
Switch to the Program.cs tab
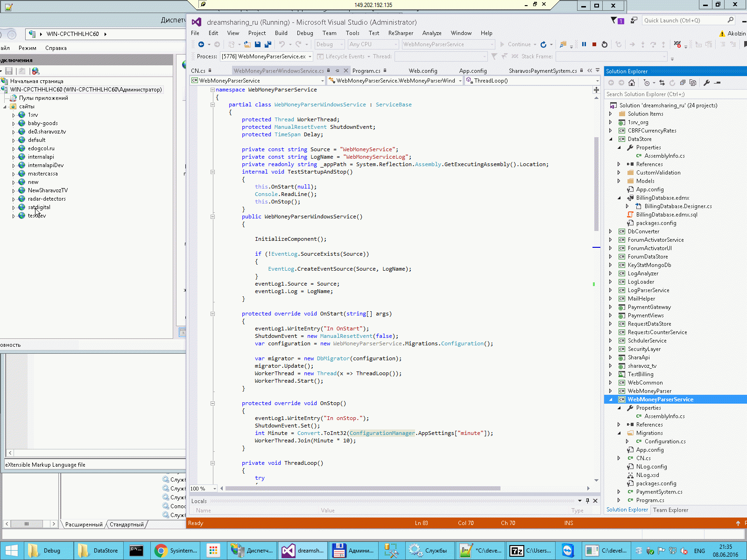pyautogui.click(x=366, y=71)
